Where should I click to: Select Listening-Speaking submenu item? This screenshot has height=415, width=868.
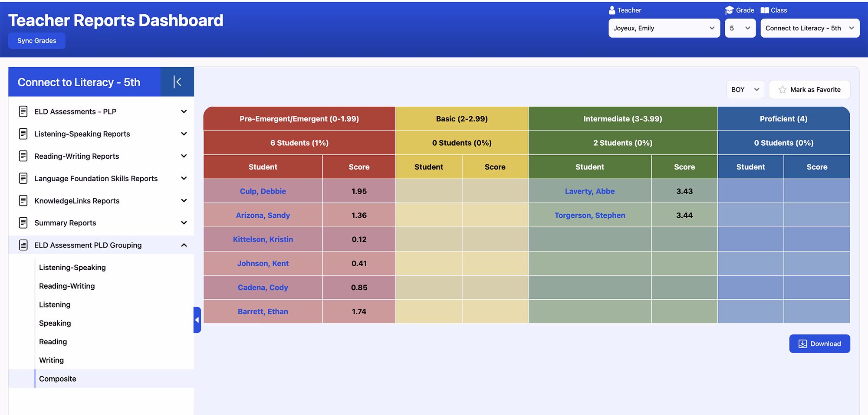(72, 268)
